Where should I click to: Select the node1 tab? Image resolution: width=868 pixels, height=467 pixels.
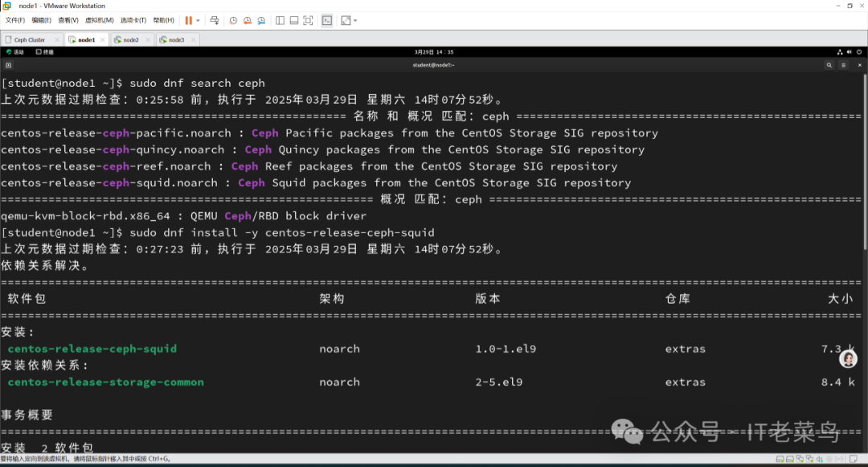(86, 40)
